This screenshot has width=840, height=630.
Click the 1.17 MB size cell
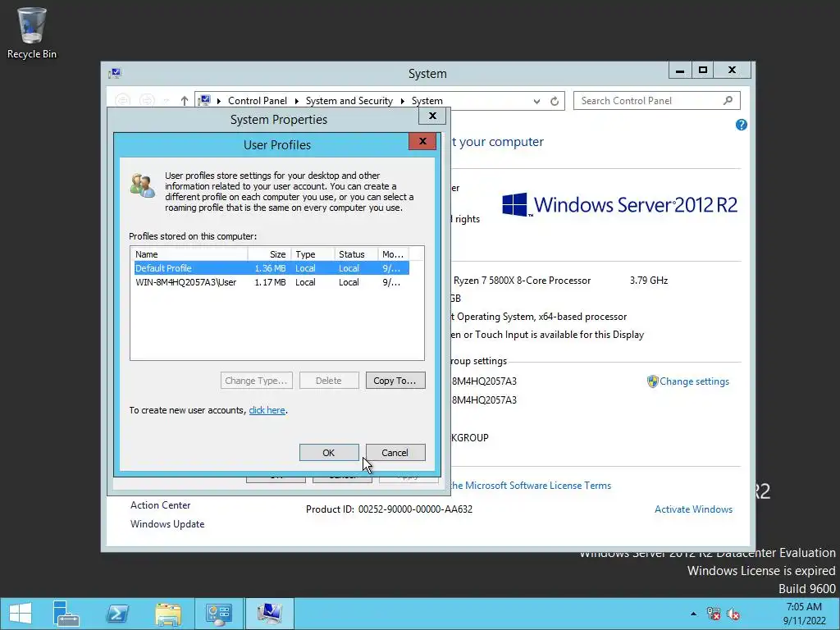tap(270, 282)
